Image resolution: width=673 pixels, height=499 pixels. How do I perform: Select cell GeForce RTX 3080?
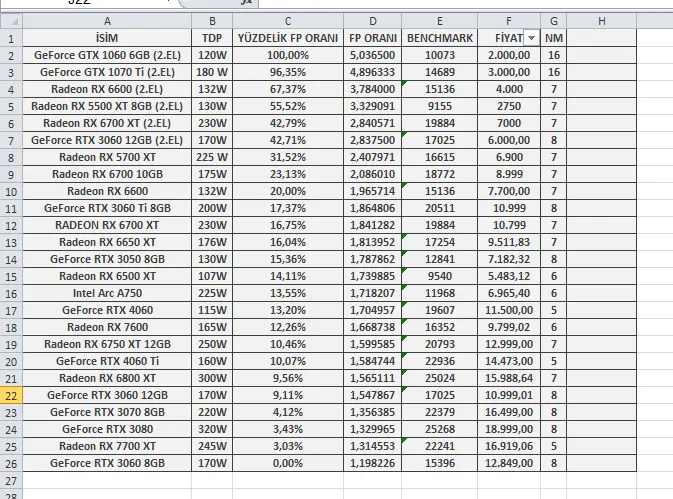pos(107,429)
